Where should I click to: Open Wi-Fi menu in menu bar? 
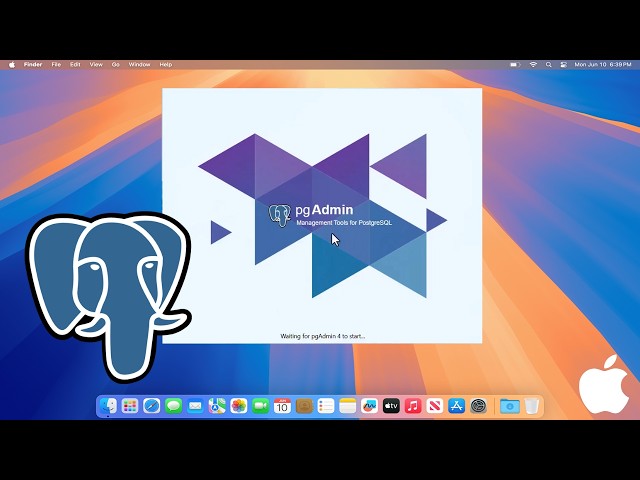(x=533, y=64)
